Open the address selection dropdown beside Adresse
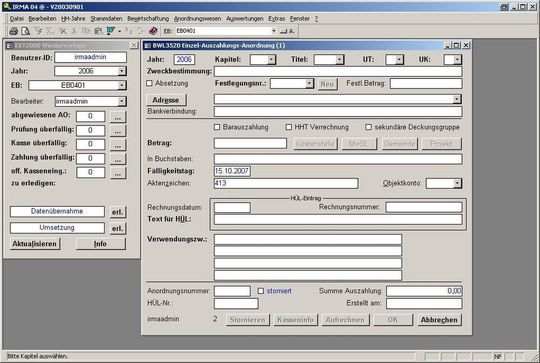 (x=457, y=100)
